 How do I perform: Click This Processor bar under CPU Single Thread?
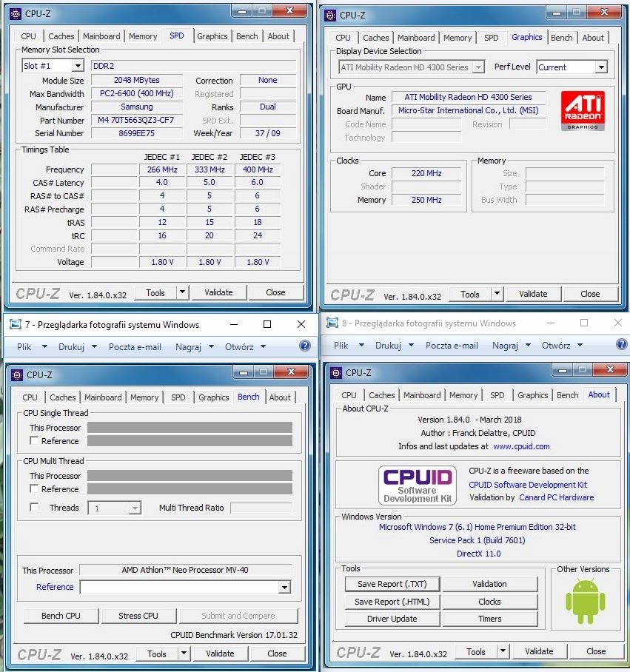[x=190, y=427]
